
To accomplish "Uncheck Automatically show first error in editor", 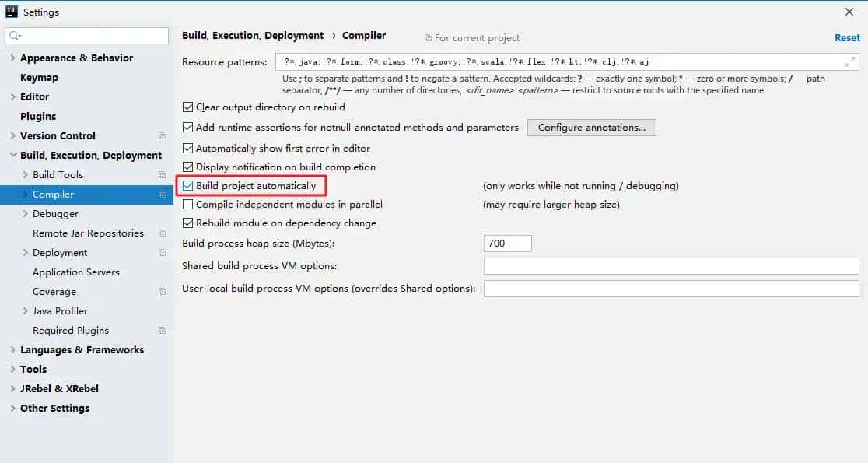I will pyautogui.click(x=187, y=149).
